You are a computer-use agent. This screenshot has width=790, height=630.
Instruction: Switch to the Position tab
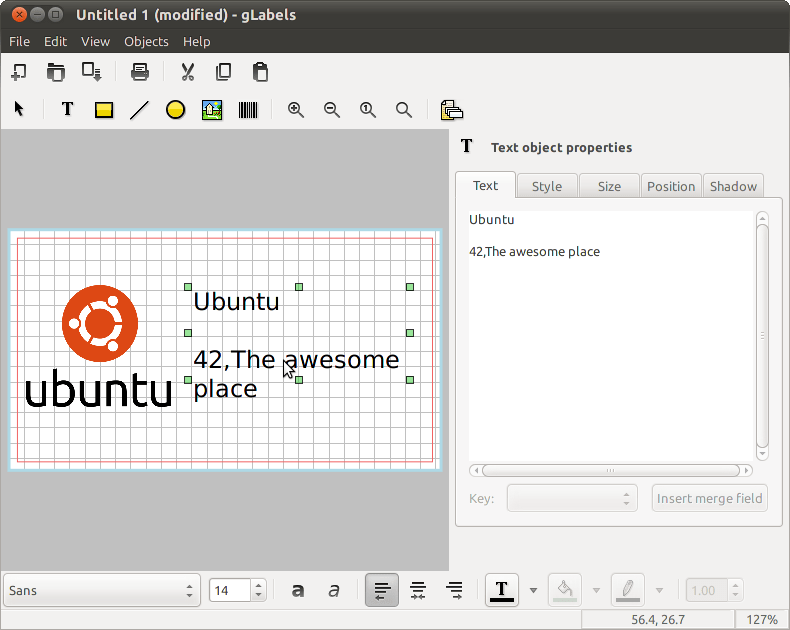click(x=671, y=186)
